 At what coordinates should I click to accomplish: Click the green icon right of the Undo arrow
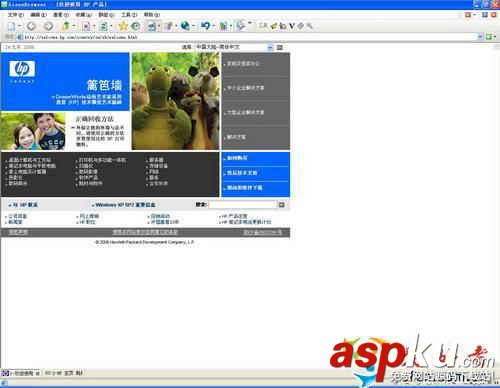pyautogui.click(x=223, y=26)
